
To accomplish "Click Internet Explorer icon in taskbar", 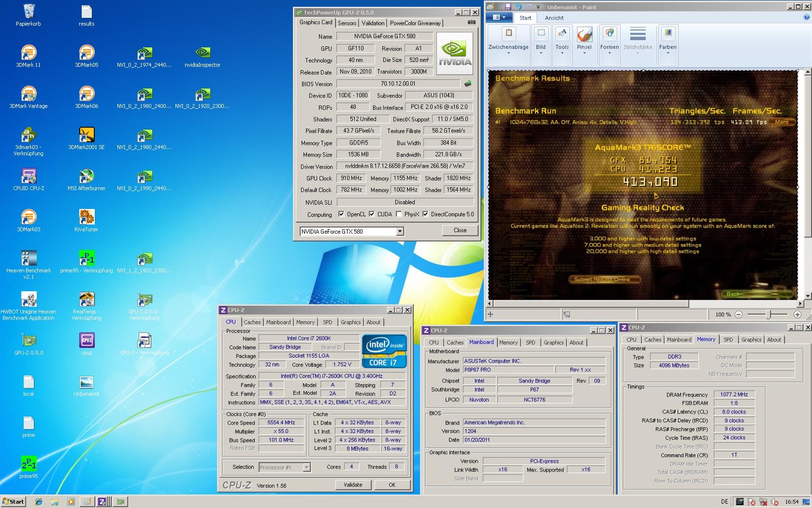I will [x=39, y=501].
